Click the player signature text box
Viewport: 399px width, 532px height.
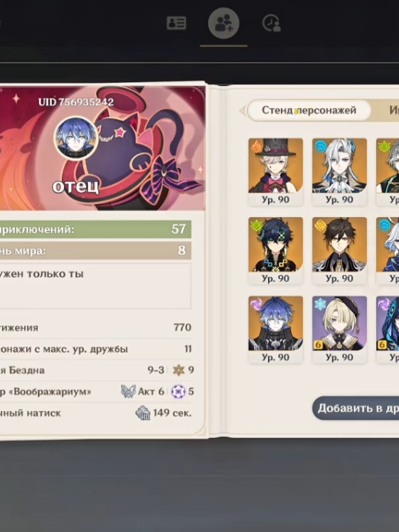click(95, 286)
